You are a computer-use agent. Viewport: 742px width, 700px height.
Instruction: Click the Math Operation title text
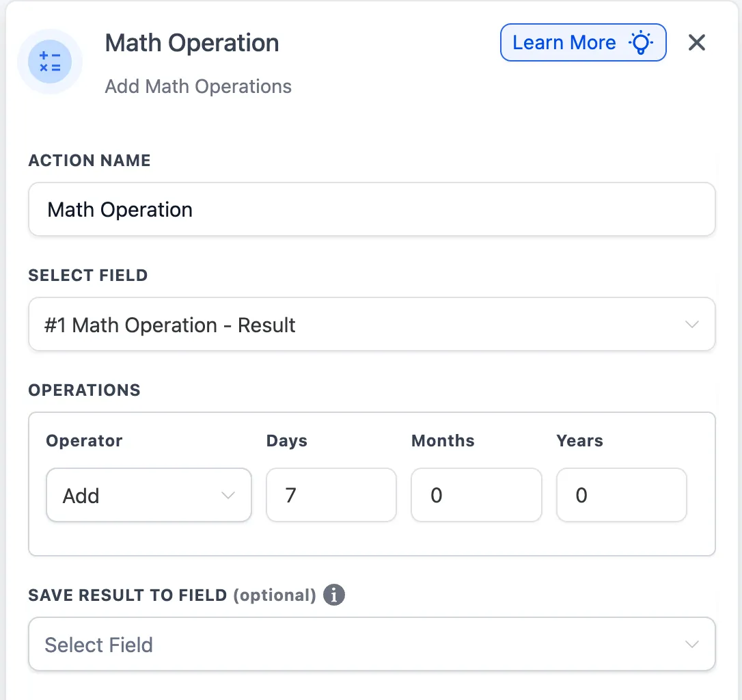[191, 42]
